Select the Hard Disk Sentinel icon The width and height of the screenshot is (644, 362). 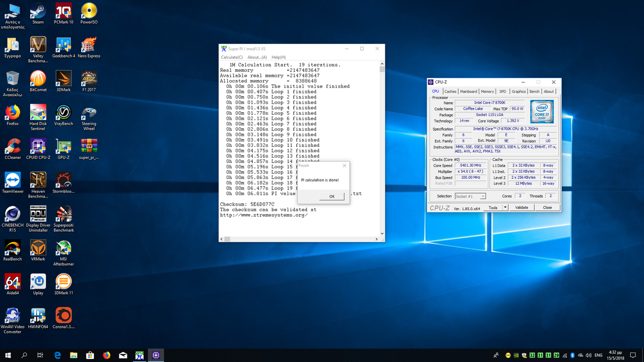click(38, 117)
